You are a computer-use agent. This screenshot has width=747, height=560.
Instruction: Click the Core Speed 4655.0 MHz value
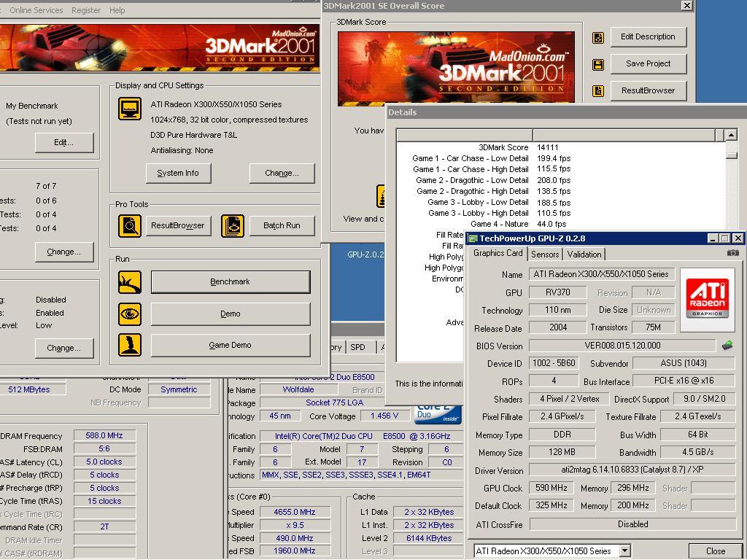(x=295, y=512)
